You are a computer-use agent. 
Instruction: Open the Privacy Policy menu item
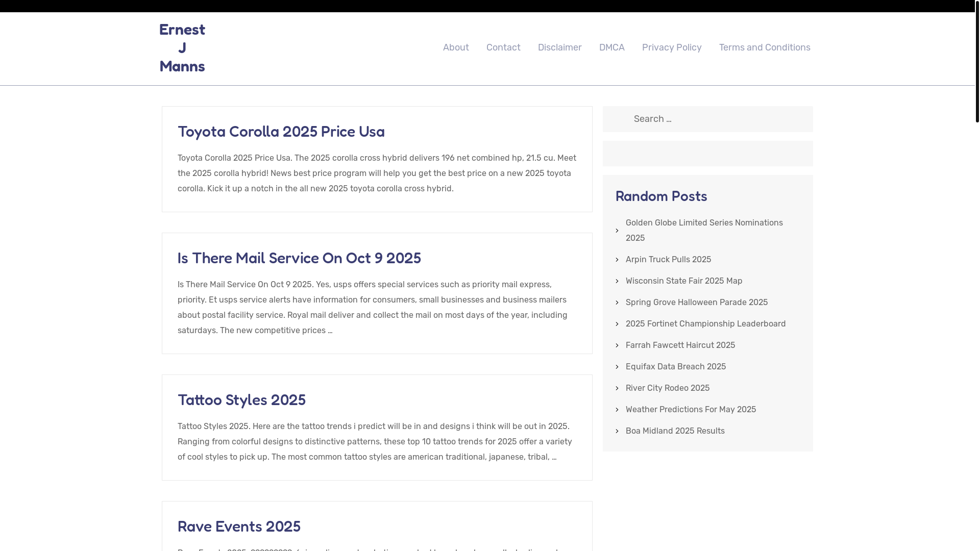click(672, 47)
